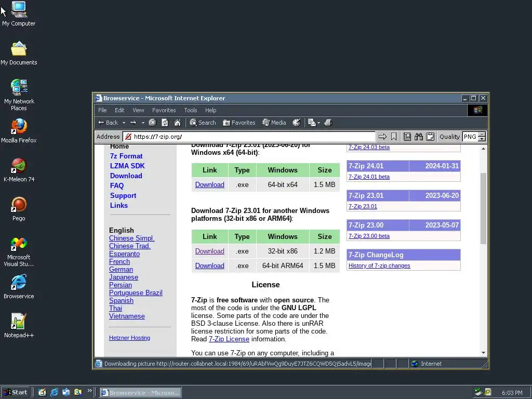
Task: Open the My Documents folder icon
Action: point(19,53)
